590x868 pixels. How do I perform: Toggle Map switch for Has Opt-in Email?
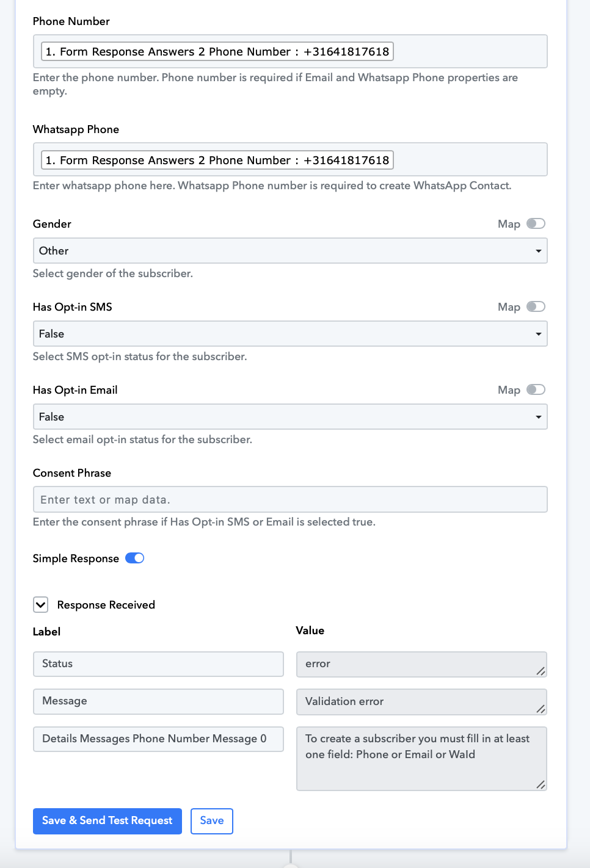pos(536,390)
